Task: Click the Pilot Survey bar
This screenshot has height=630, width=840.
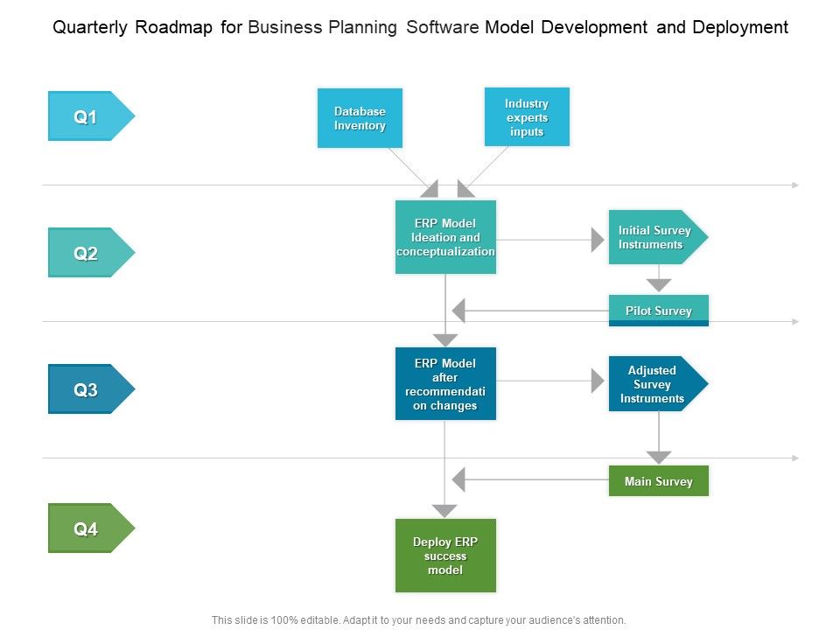Action: tap(659, 310)
